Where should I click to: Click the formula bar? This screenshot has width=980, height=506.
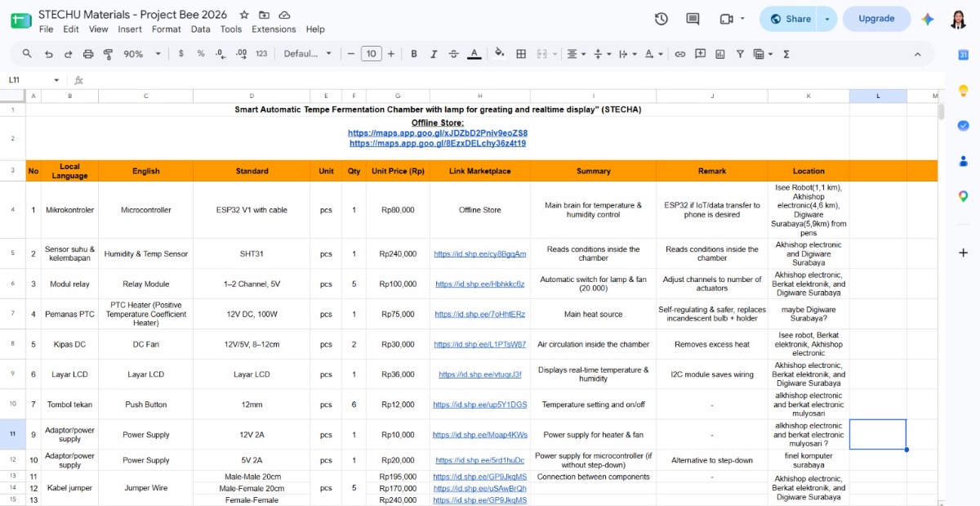click(x=514, y=80)
